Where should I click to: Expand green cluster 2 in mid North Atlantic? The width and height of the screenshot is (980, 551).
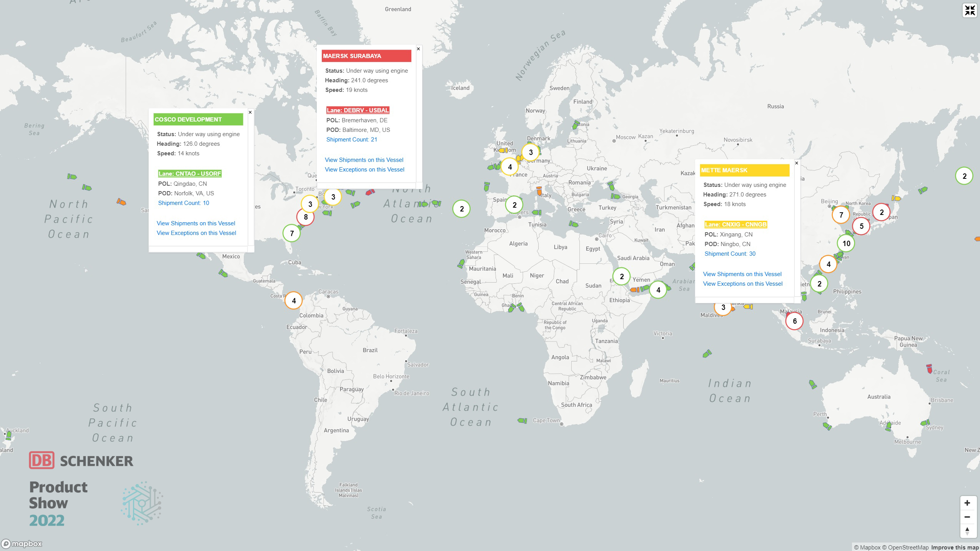pos(462,209)
